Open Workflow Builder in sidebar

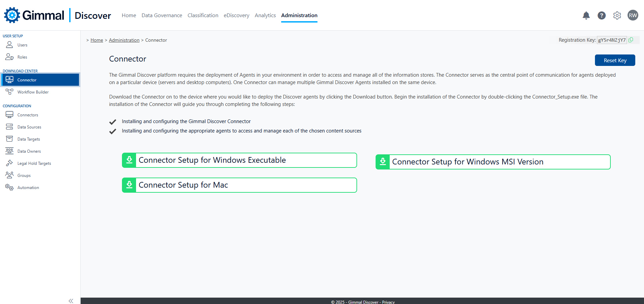pos(33,92)
